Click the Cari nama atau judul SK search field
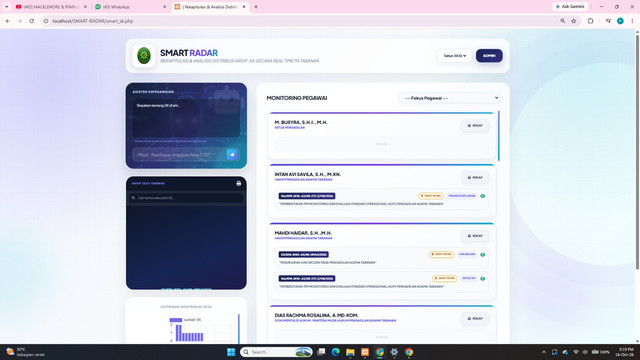This screenshot has width=640, height=360. [186, 198]
